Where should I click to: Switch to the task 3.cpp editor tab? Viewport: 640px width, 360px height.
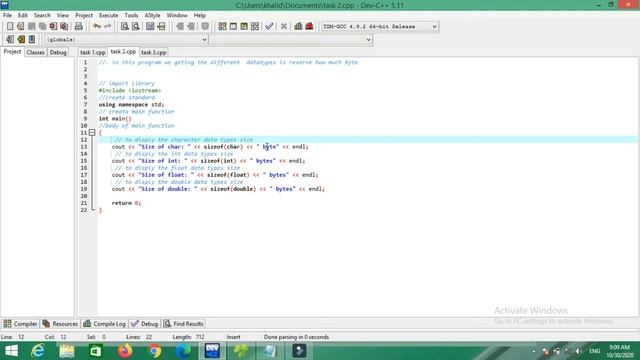coord(153,52)
